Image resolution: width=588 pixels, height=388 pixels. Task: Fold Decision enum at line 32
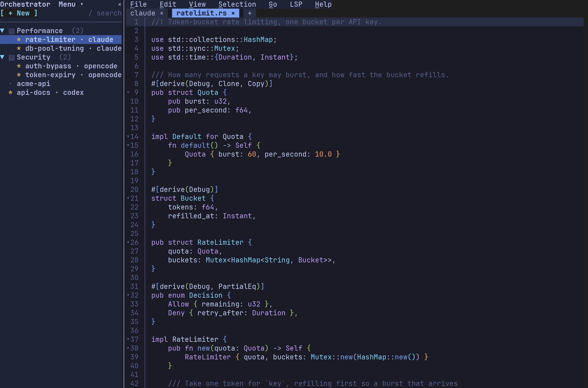(128, 295)
